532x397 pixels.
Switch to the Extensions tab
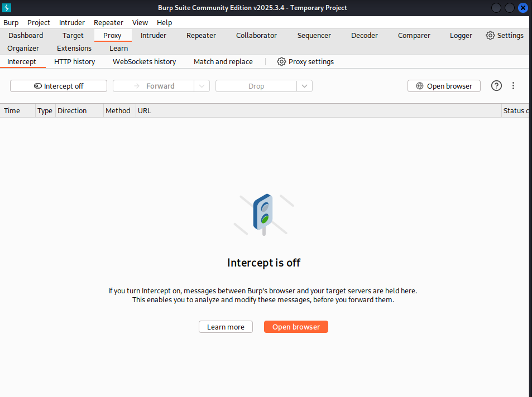pos(74,49)
